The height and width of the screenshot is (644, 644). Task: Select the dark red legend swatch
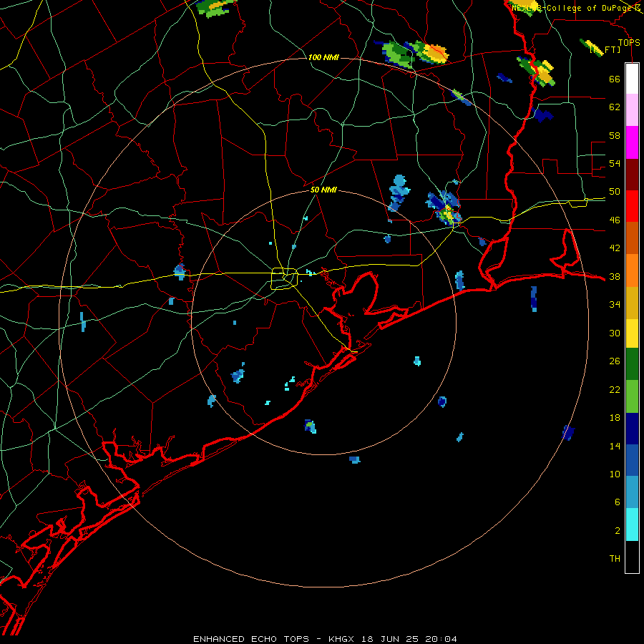632,174
